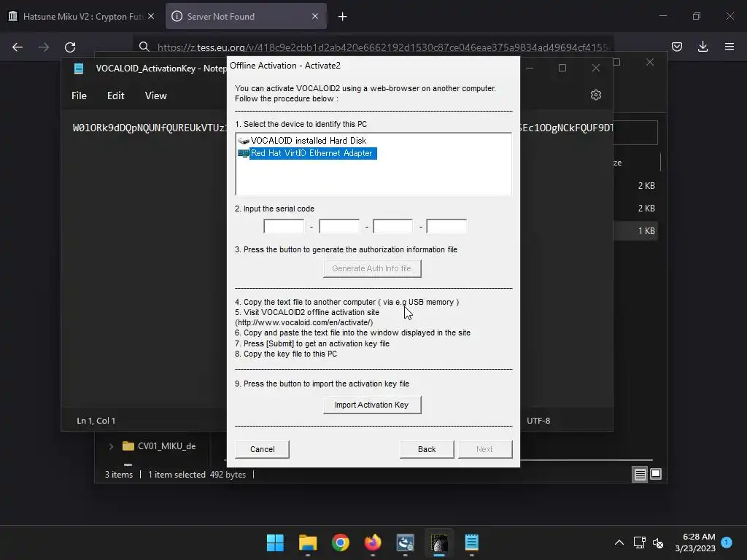The height and width of the screenshot is (560, 747).
Task: Click the first serial code field
Action: pos(284,227)
